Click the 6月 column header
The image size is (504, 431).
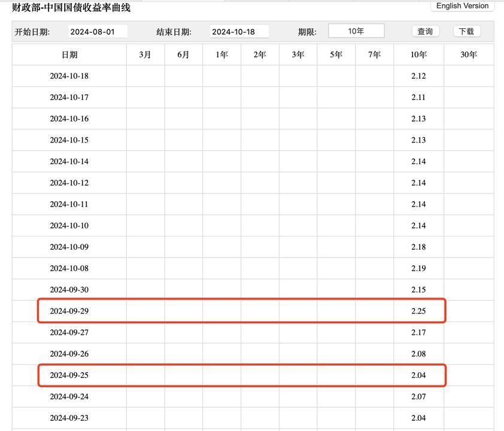pos(184,54)
